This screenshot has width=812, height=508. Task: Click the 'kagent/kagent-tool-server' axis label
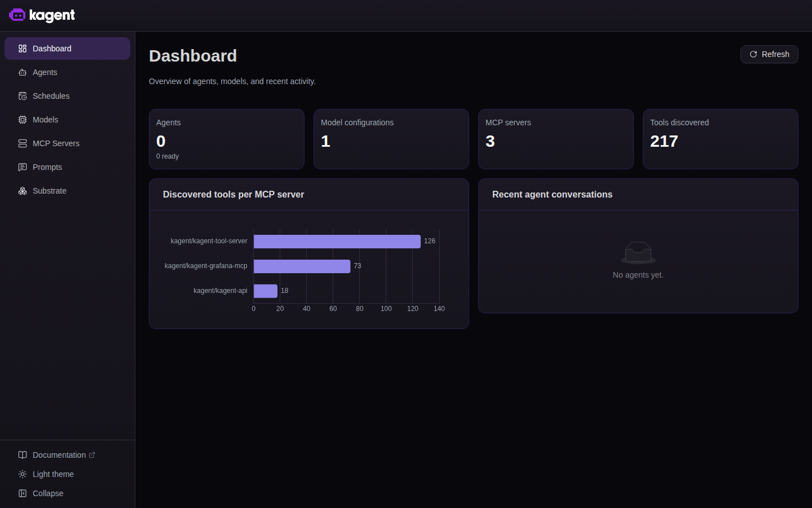pos(209,241)
